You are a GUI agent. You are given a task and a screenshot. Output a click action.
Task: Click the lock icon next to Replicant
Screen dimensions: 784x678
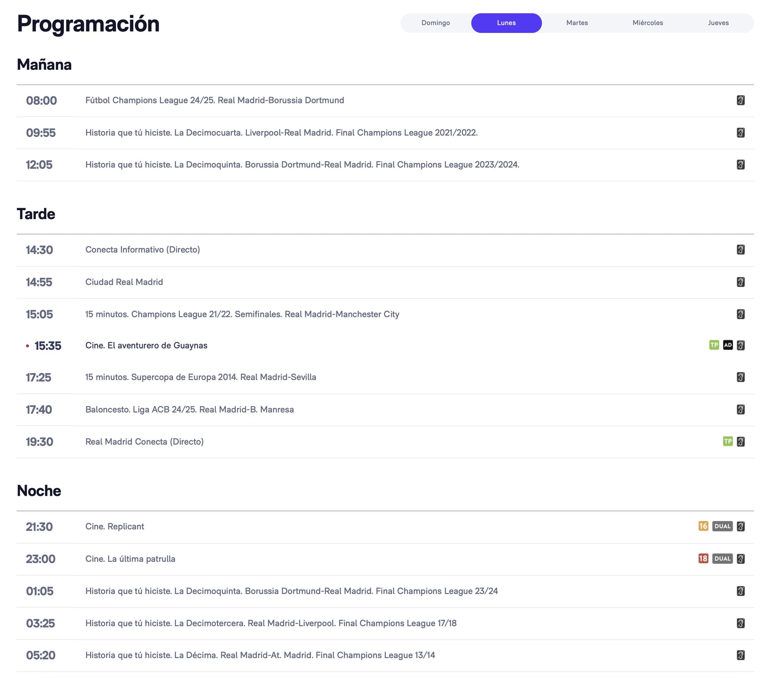tap(742, 527)
